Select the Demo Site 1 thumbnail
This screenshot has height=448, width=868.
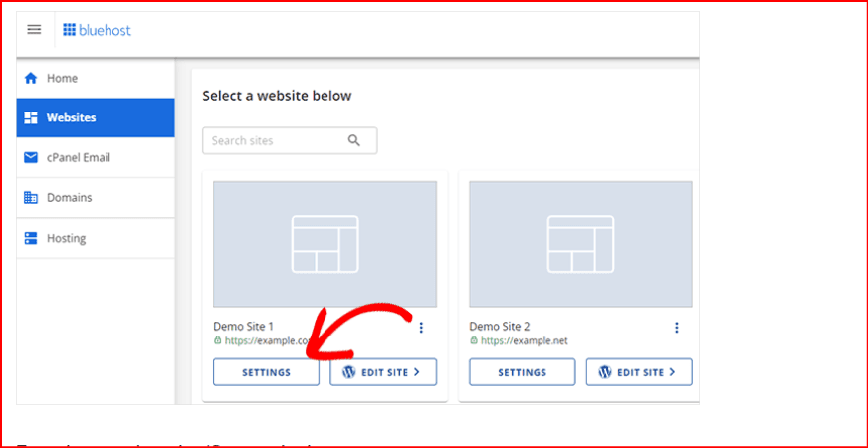coord(325,244)
